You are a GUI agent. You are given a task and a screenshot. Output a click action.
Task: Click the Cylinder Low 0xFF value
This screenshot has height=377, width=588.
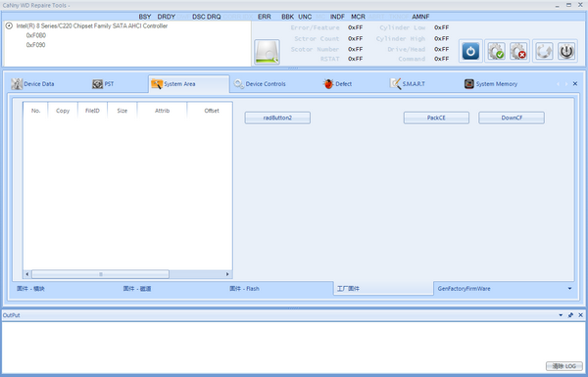click(x=441, y=27)
